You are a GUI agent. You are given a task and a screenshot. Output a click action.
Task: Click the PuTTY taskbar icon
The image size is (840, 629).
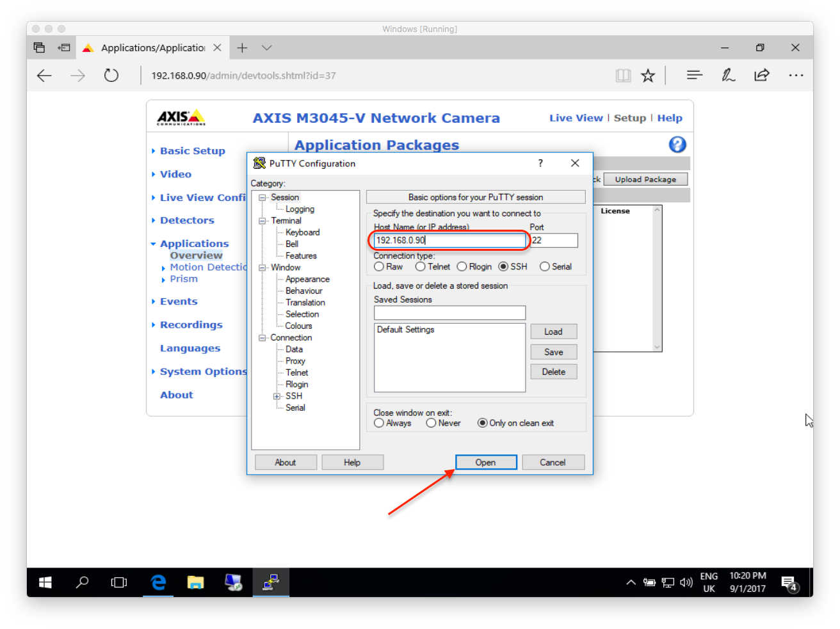(x=271, y=582)
